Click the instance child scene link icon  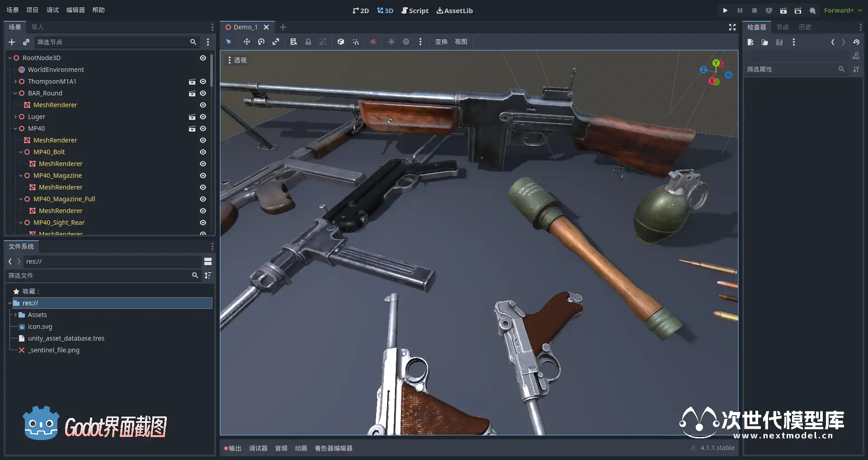click(x=26, y=42)
